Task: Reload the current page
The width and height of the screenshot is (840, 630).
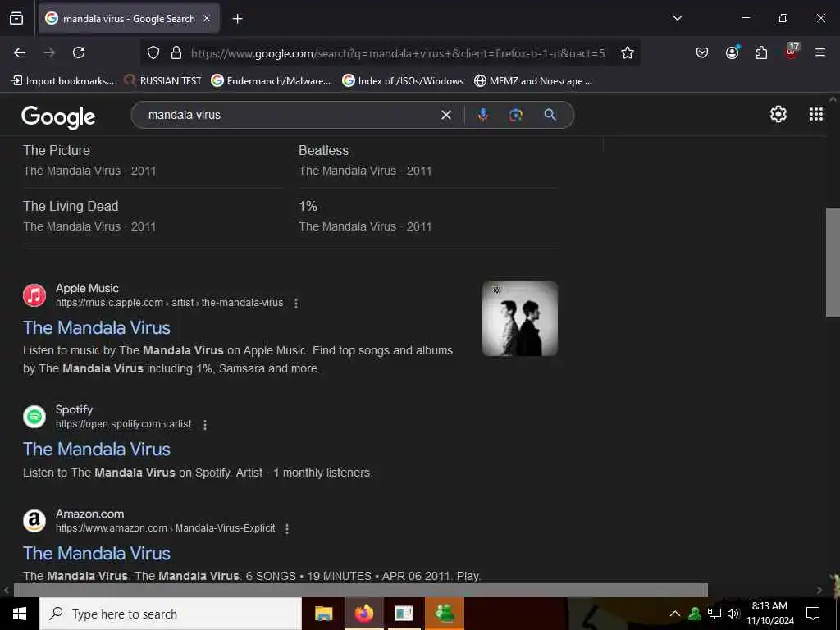Action: pyautogui.click(x=79, y=52)
